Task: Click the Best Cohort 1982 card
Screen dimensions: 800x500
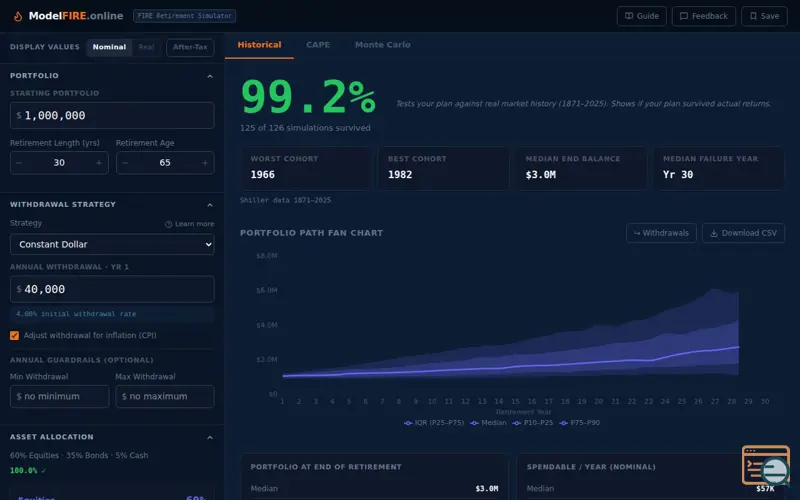Action: point(443,168)
